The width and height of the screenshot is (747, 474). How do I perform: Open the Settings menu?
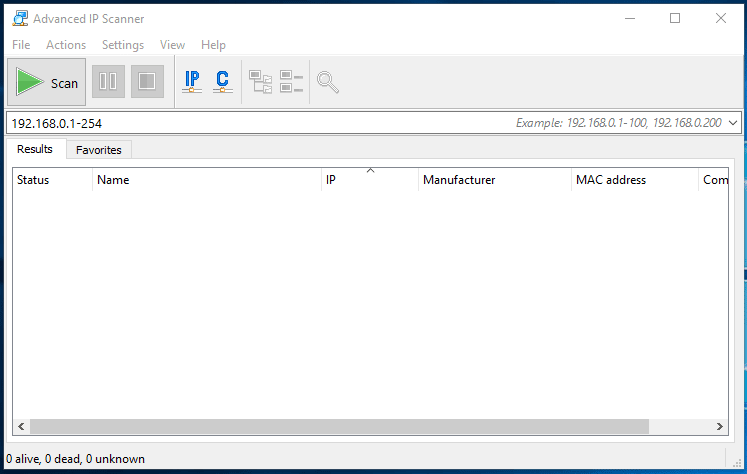123,45
